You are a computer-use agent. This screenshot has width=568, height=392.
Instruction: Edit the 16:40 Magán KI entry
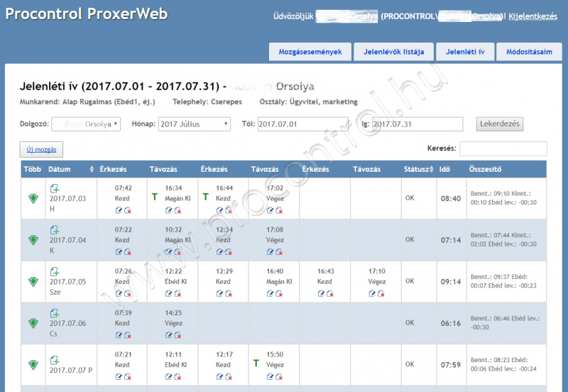click(x=270, y=293)
